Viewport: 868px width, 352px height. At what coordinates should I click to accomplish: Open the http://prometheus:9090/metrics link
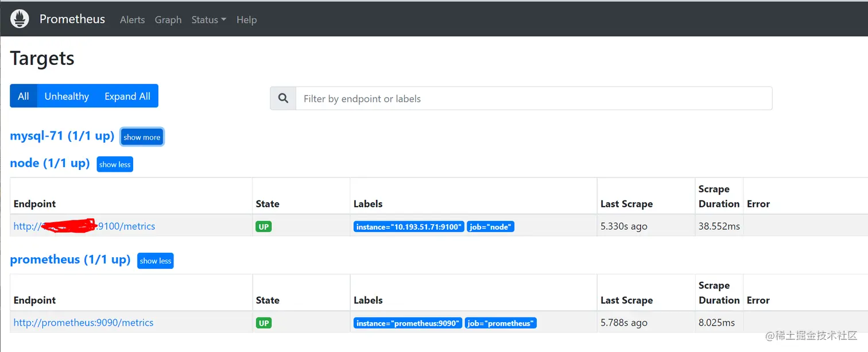(84, 323)
